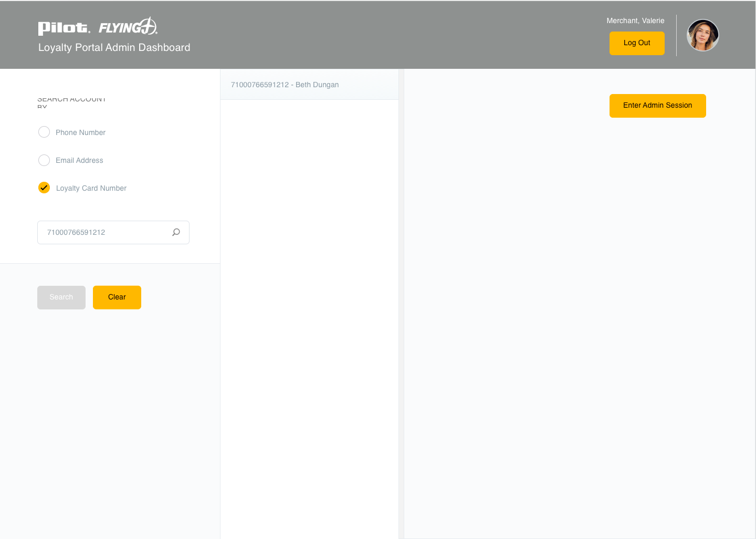The height and width of the screenshot is (539, 756).
Task: Click the Search Account By heading
Action: 71,100
